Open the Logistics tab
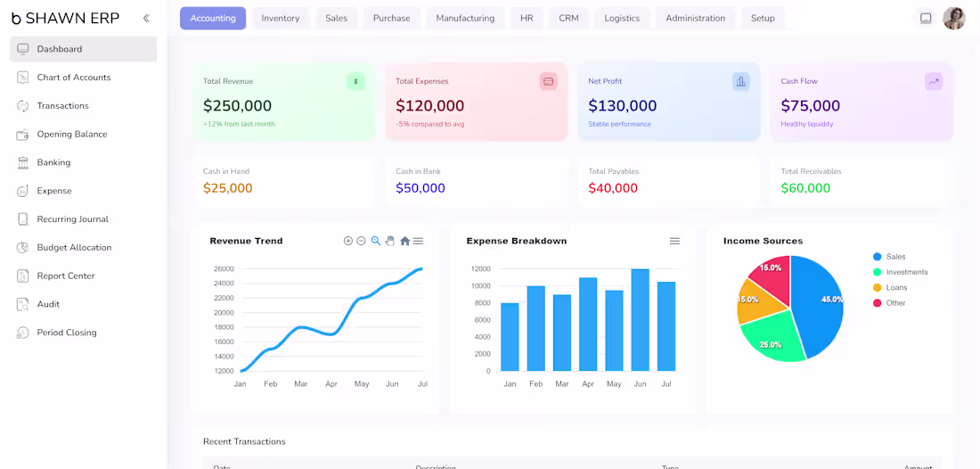 [622, 18]
